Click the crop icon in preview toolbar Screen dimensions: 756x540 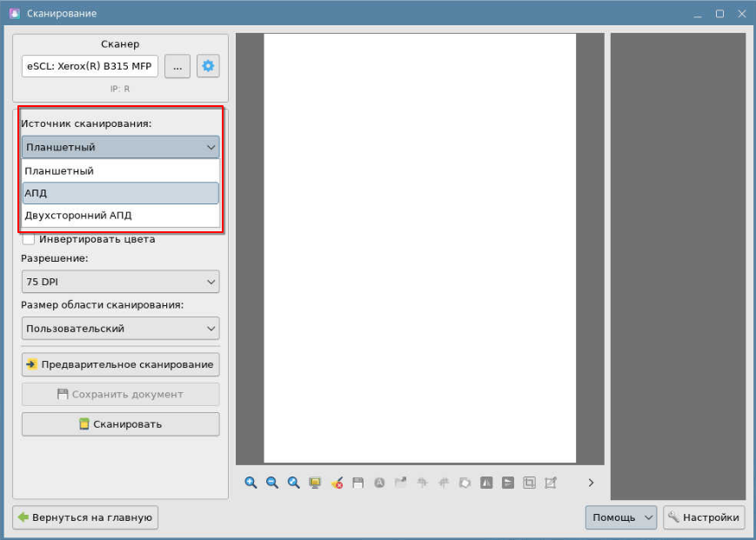[x=529, y=483]
